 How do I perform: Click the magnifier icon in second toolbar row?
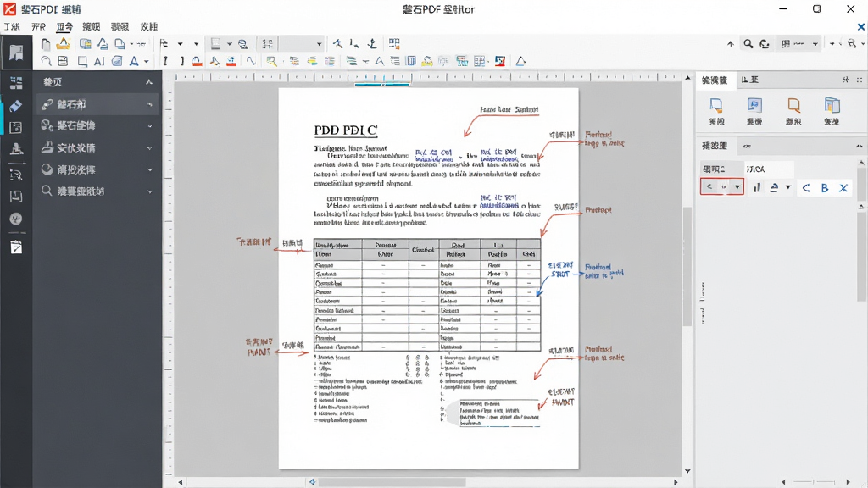(46, 61)
